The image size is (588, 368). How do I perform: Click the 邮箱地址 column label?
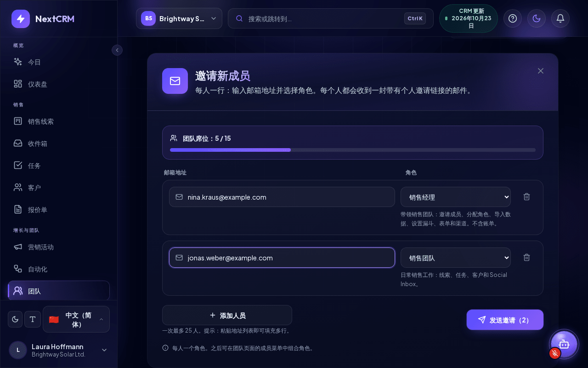[175, 172]
